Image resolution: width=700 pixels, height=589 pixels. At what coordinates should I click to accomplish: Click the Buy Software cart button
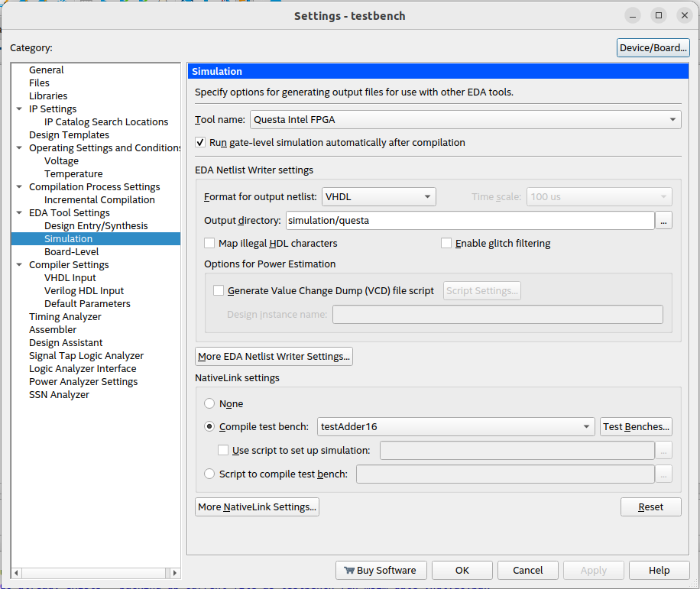[x=381, y=570]
